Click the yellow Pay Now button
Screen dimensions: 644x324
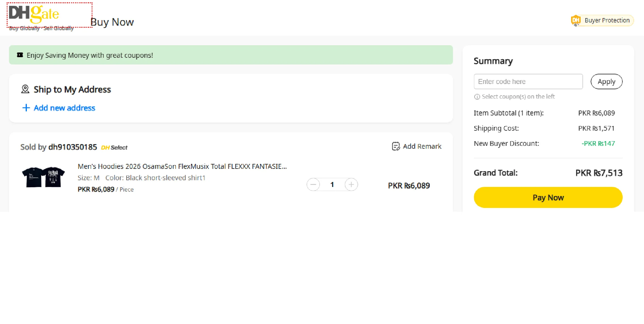click(x=548, y=197)
